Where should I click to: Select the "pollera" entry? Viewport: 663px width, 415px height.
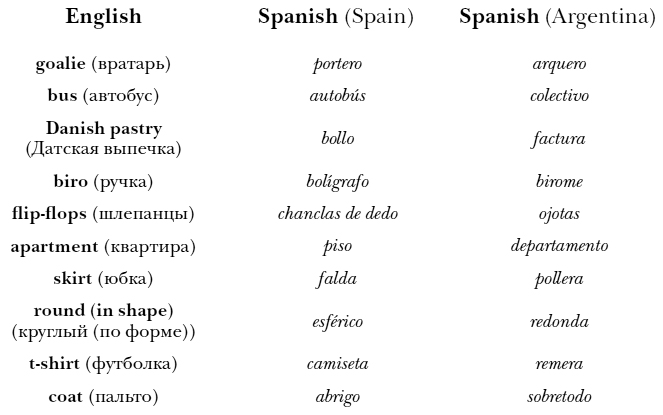click(x=559, y=279)
